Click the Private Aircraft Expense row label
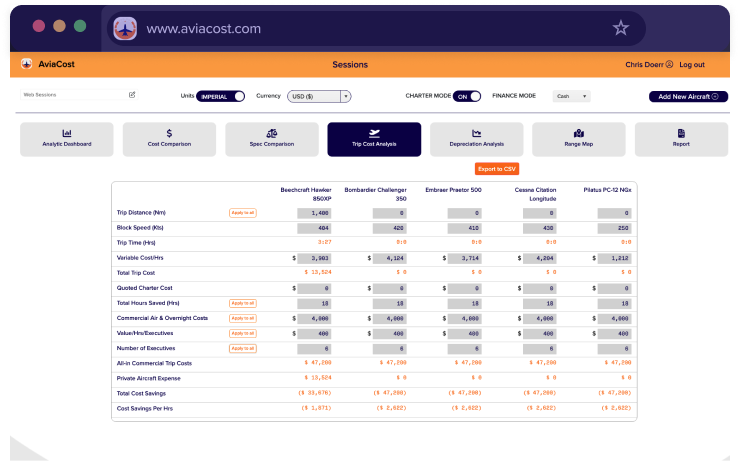Image resolution: width=740 pixels, height=461 pixels. (x=149, y=378)
